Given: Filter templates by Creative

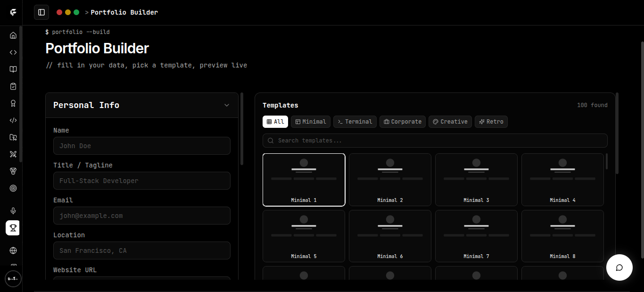Looking at the screenshot, I should [450, 122].
